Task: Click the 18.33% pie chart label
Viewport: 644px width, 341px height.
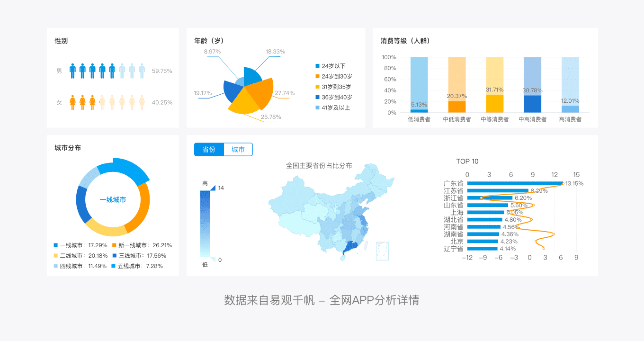Action: (275, 52)
